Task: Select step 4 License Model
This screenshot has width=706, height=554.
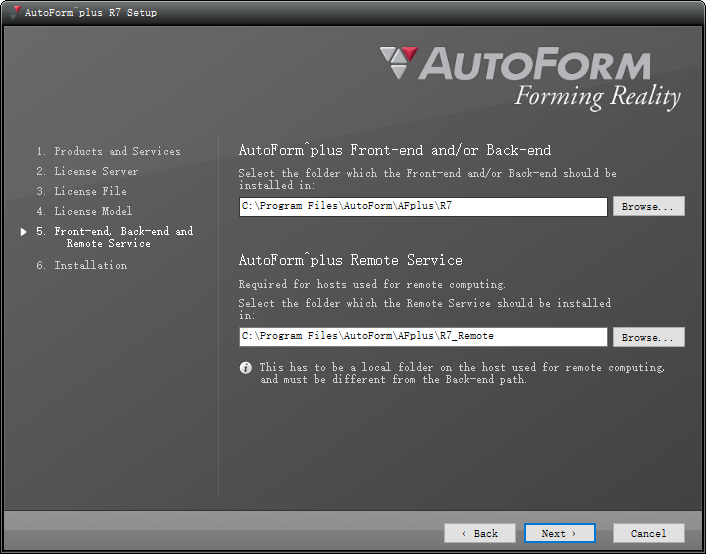Action: pyautogui.click(x=84, y=211)
